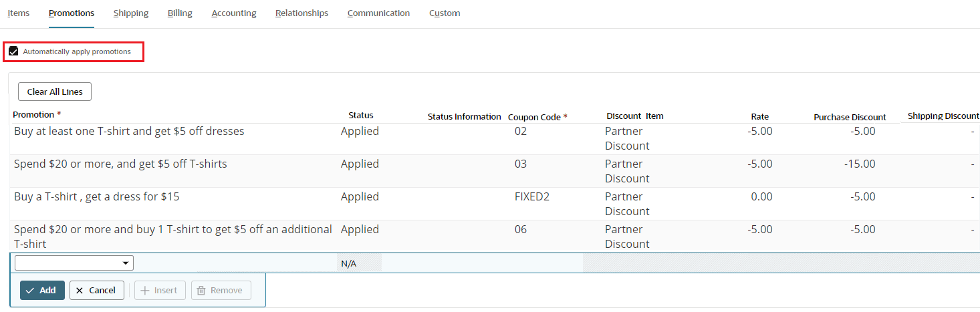980x312 pixels.
Task: Click the X icon on Cancel
Action: (80, 291)
